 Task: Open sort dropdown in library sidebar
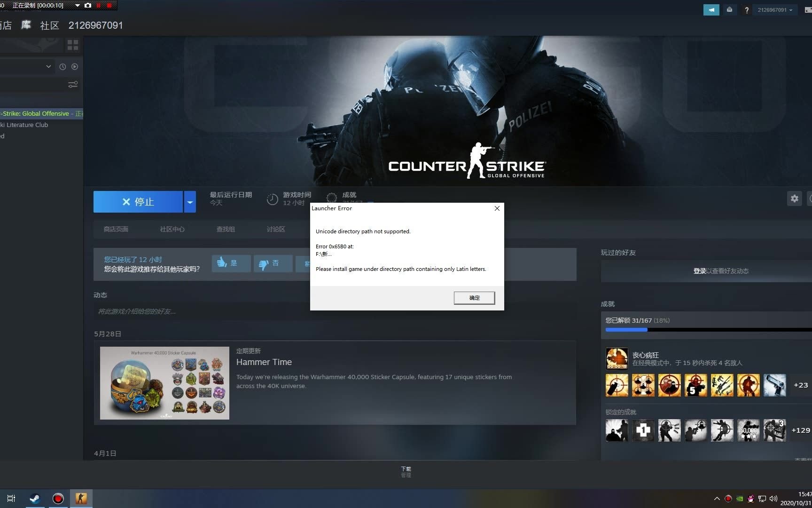[x=48, y=66]
